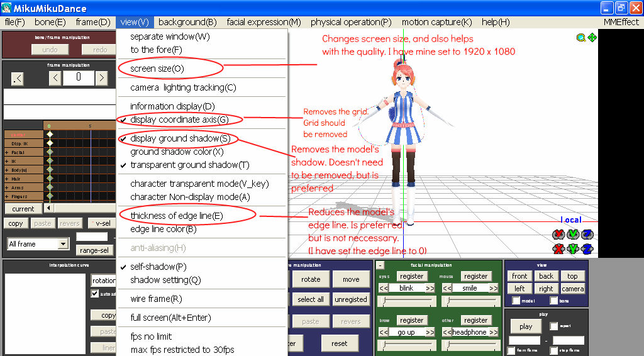The width and height of the screenshot is (644, 356).
Task: Open the MMEffect menu
Action: point(621,22)
